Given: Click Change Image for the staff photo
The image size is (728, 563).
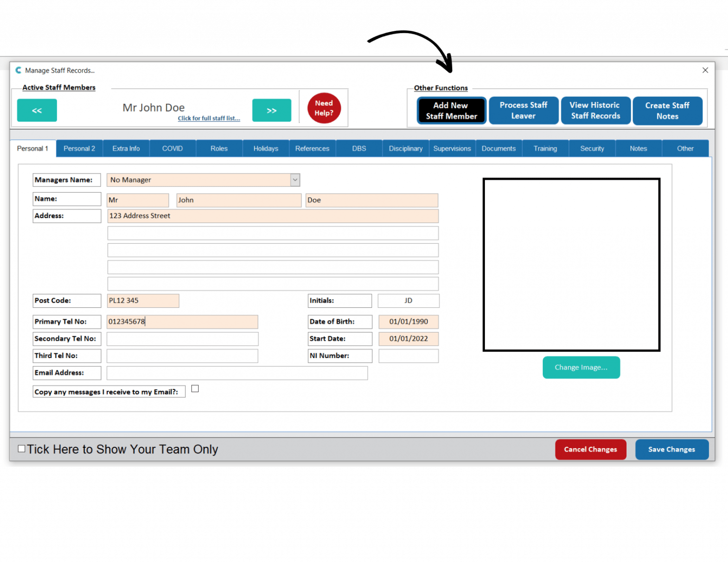Looking at the screenshot, I should [581, 367].
